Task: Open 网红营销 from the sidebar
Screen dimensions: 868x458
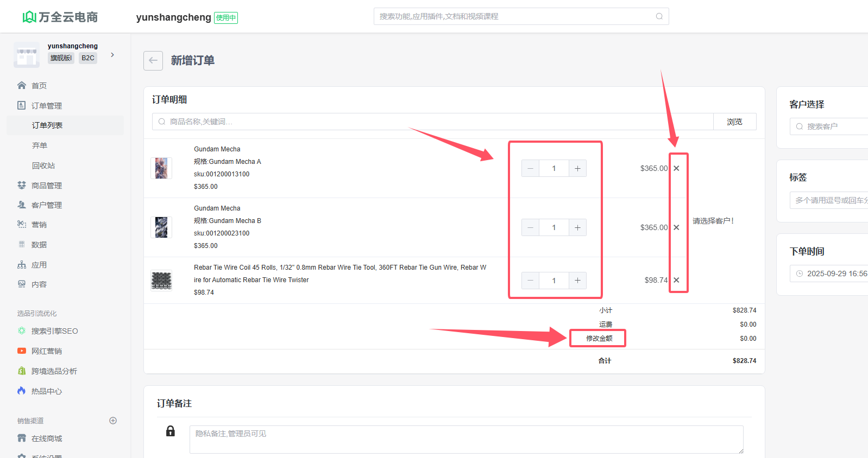Action: tap(47, 351)
